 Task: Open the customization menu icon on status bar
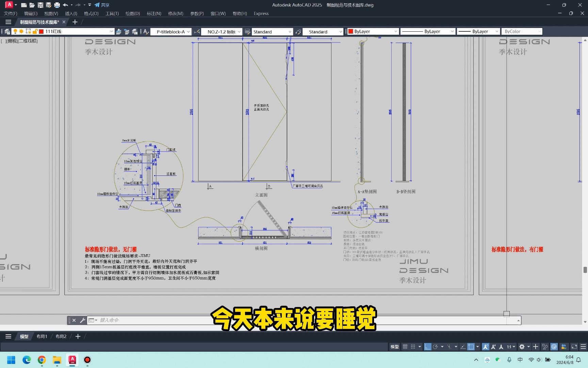[x=583, y=347]
